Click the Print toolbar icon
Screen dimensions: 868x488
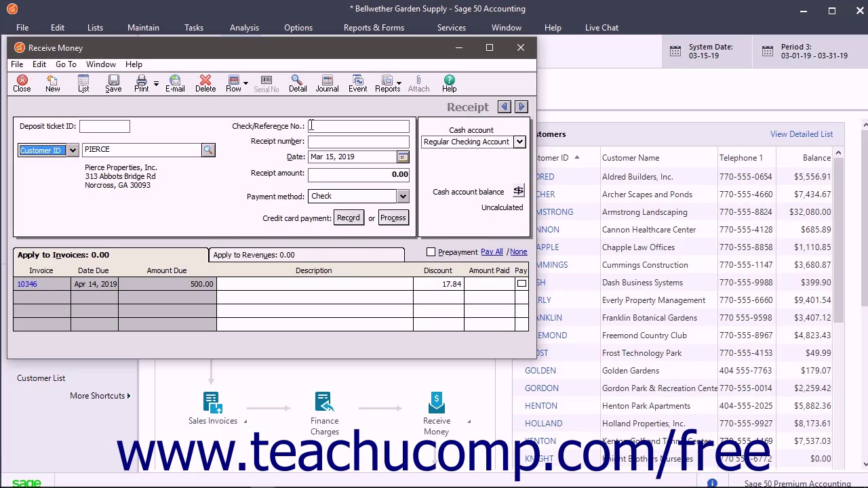click(x=141, y=83)
